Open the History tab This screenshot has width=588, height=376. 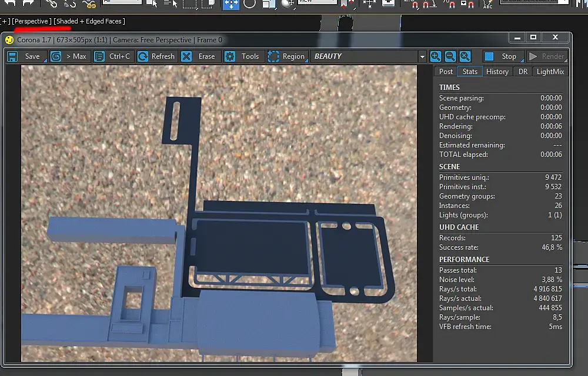497,72
